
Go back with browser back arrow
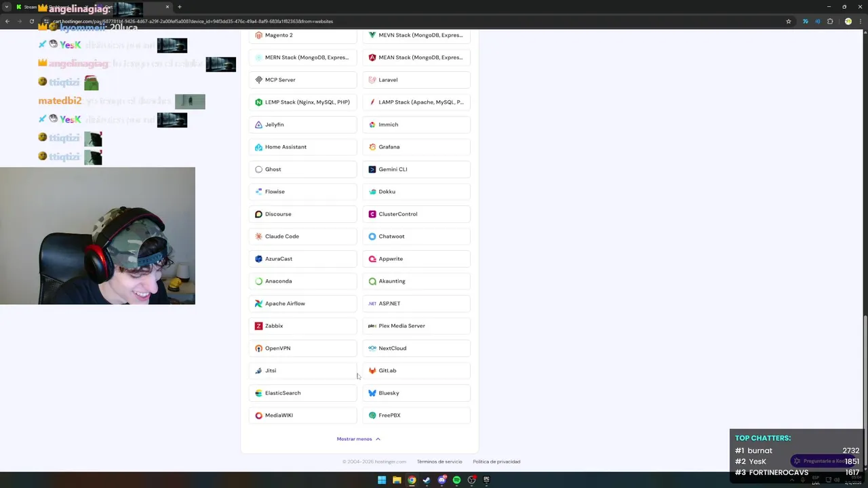(7, 21)
